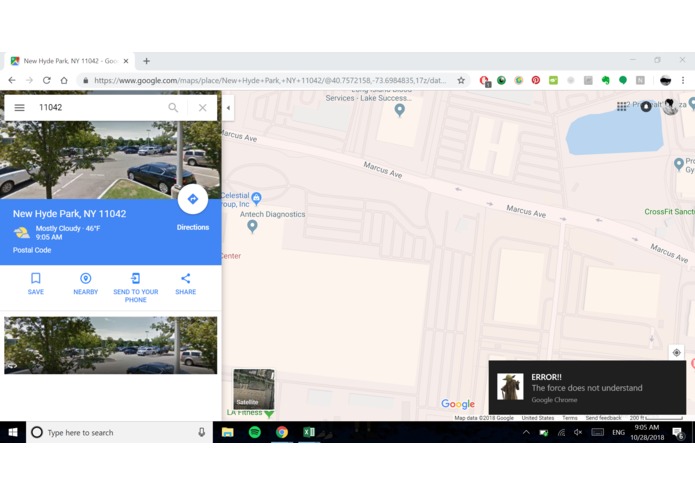The image size is (695, 494).
Task: Show hidden system tray icons
Action: [x=526, y=432]
